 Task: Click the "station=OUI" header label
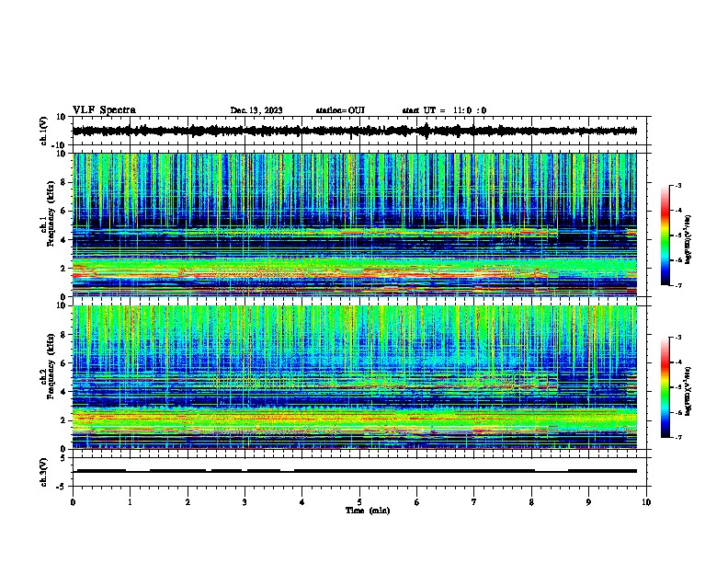340,110
